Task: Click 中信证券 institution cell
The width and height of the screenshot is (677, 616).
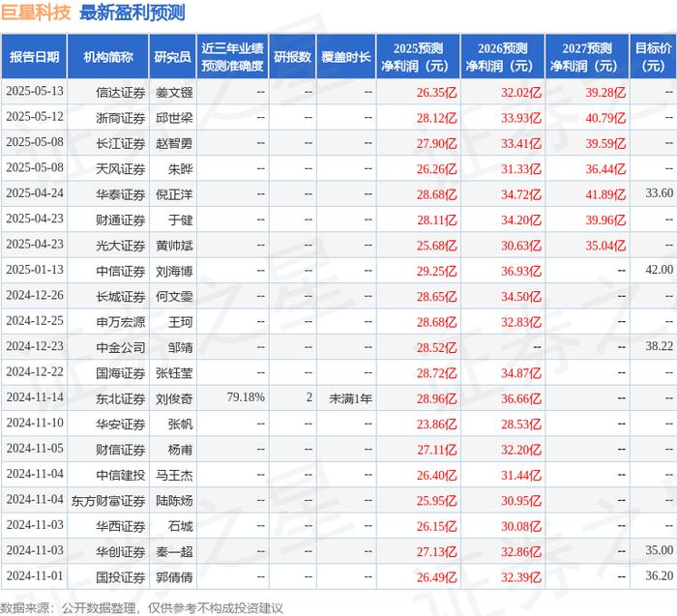Action: tap(121, 271)
